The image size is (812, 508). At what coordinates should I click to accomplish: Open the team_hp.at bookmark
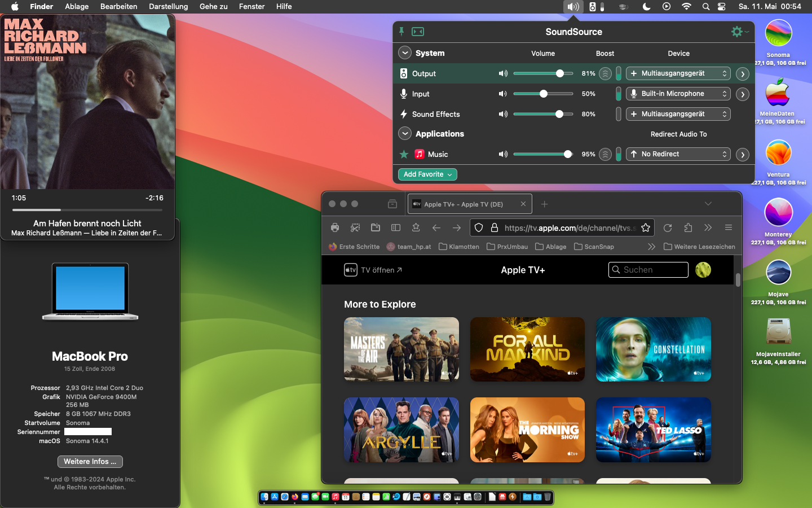409,247
